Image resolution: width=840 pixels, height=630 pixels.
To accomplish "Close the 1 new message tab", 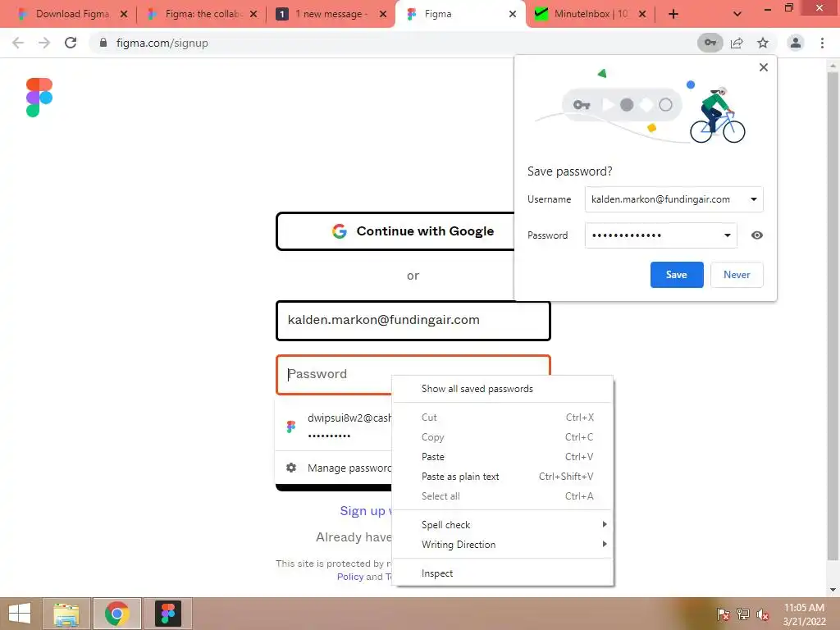I will point(382,15).
